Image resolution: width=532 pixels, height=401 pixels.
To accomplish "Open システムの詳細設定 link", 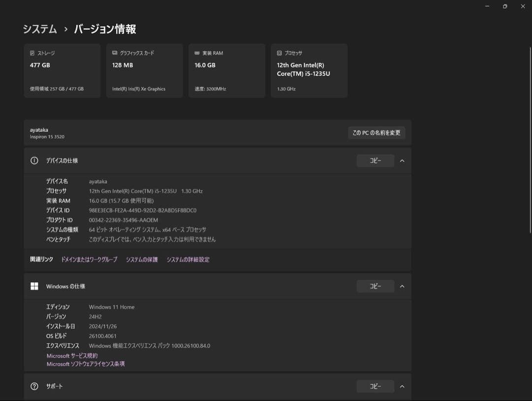I will coord(188,259).
